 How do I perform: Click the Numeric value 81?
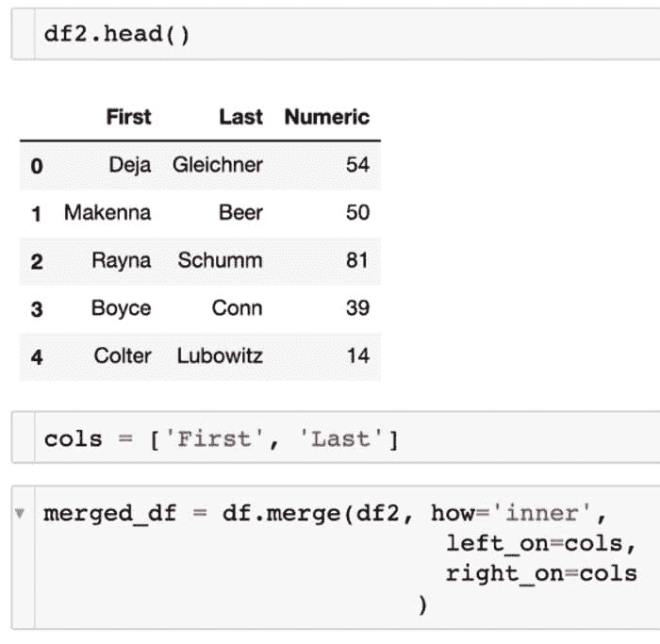pyautogui.click(x=356, y=260)
